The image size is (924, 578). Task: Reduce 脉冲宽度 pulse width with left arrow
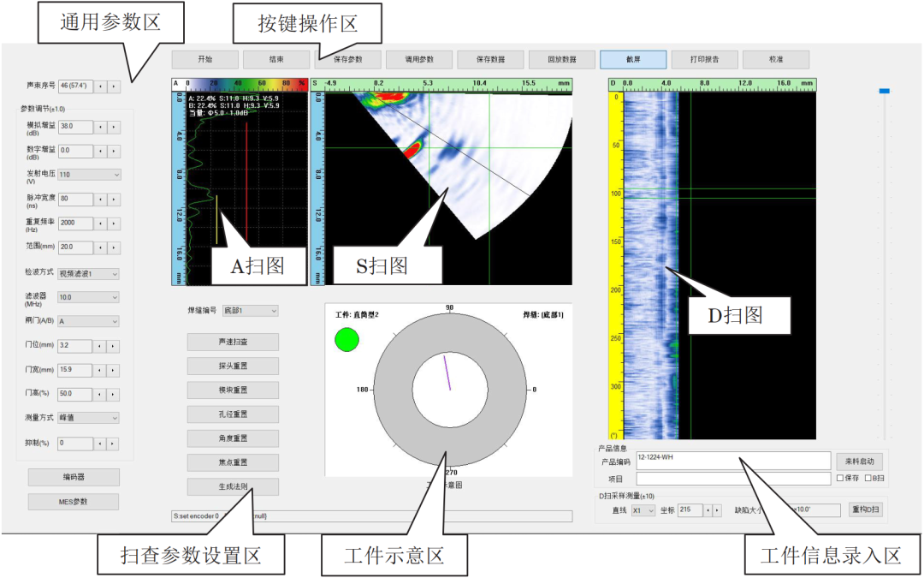(x=100, y=200)
